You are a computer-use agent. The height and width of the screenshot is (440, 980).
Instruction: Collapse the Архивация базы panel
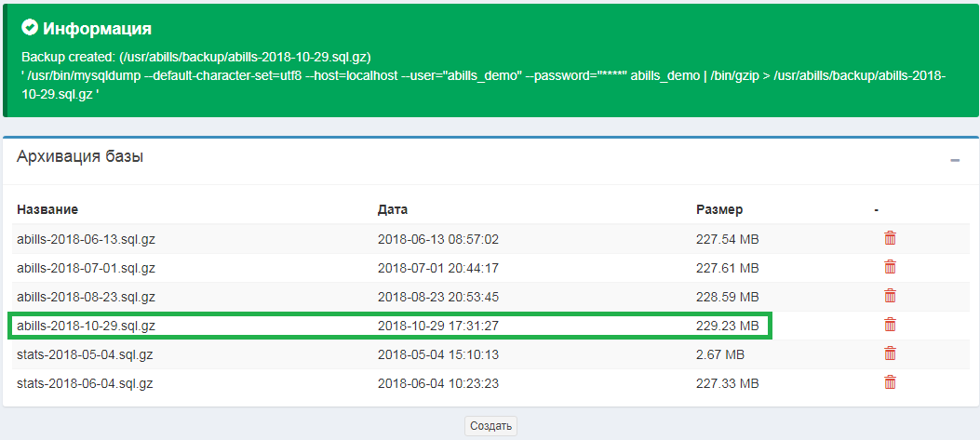click(955, 160)
